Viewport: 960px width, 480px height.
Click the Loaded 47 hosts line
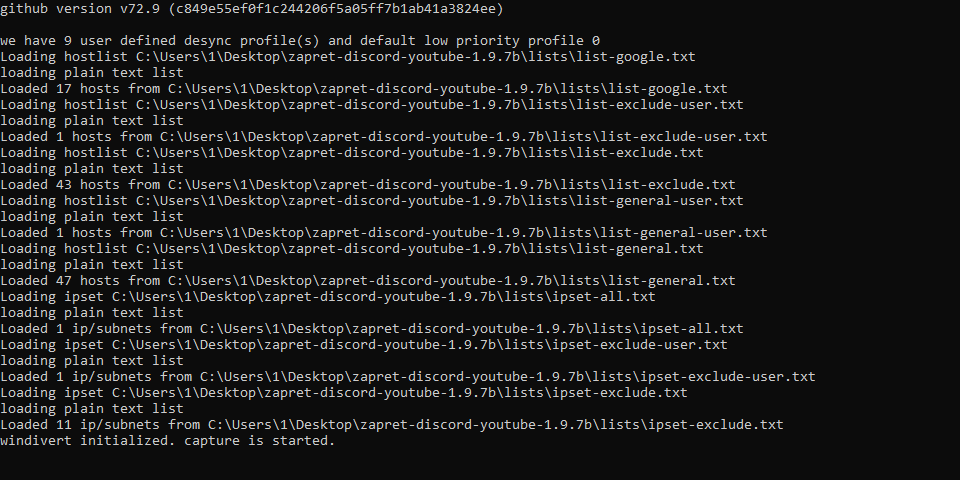(367, 281)
